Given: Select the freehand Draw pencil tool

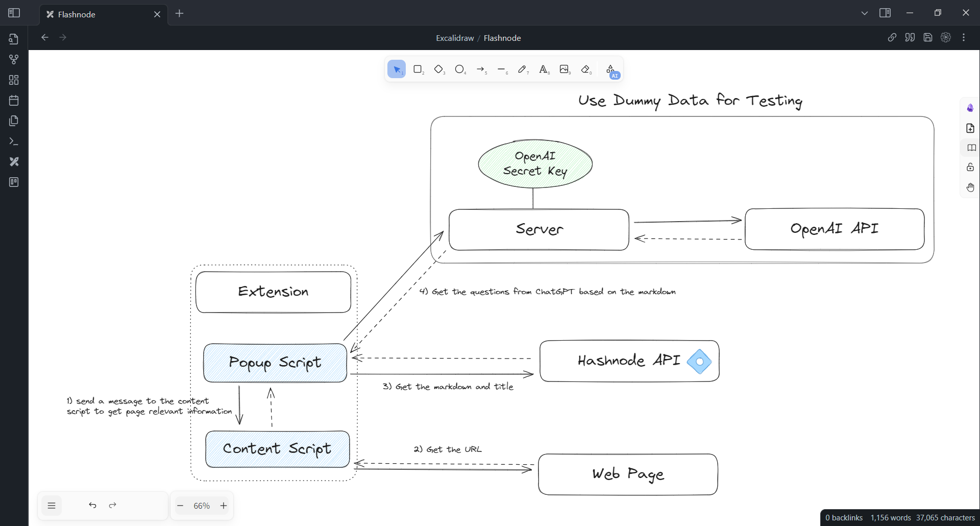Looking at the screenshot, I should 523,69.
